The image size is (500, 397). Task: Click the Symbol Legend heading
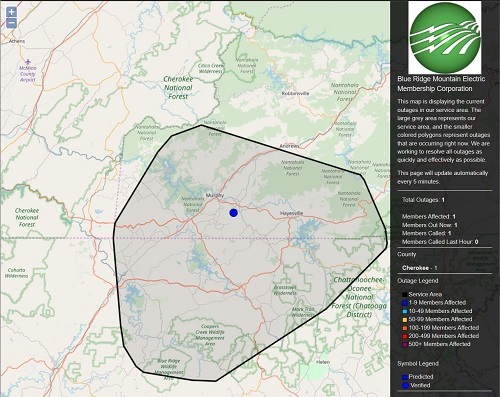click(x=418, y=363)
